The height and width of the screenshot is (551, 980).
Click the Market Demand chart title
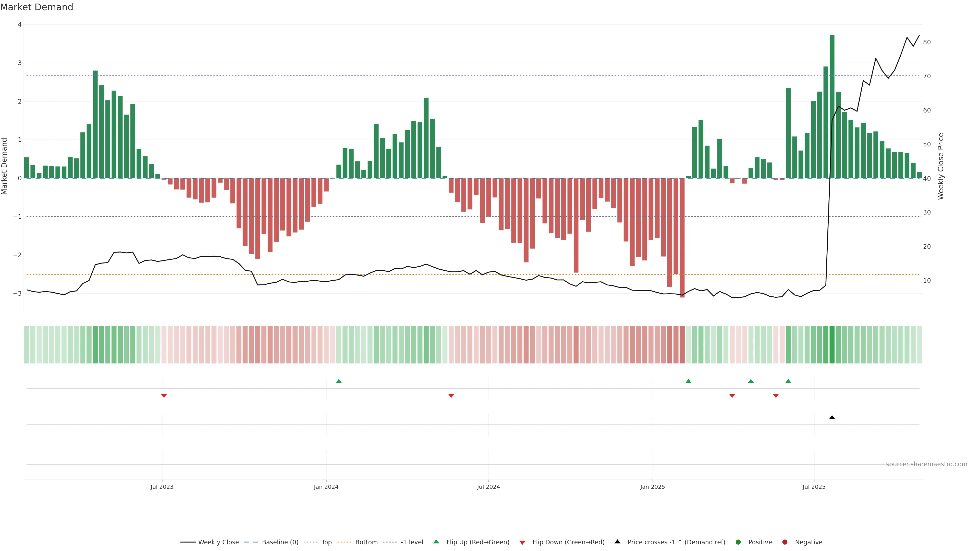pos(36,7)
